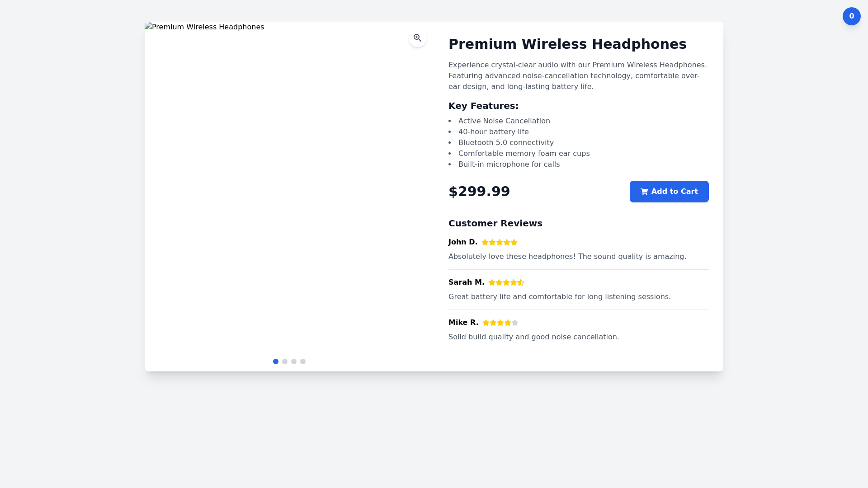Click the shopping cart icon in Add to Cart
Screen dimensions: 868x488
644,192
